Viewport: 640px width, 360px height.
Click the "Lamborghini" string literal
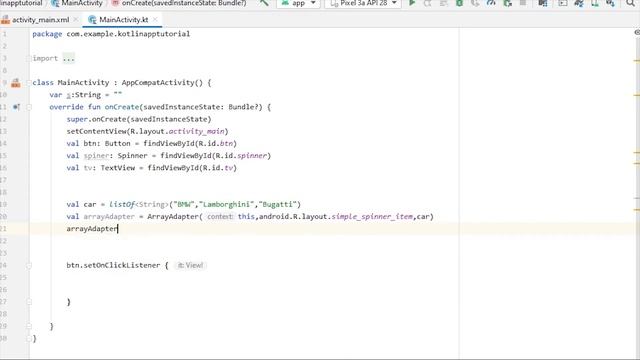[227, 204]
